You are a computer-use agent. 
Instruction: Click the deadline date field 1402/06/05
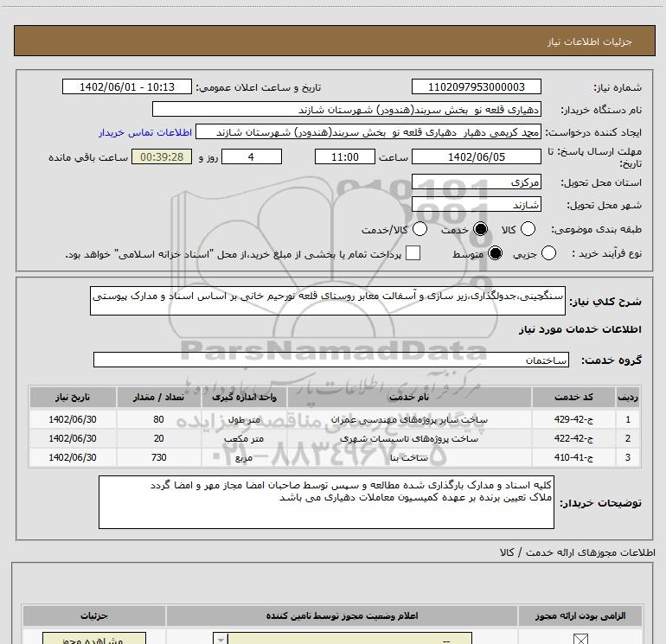[x=476, y=157]
